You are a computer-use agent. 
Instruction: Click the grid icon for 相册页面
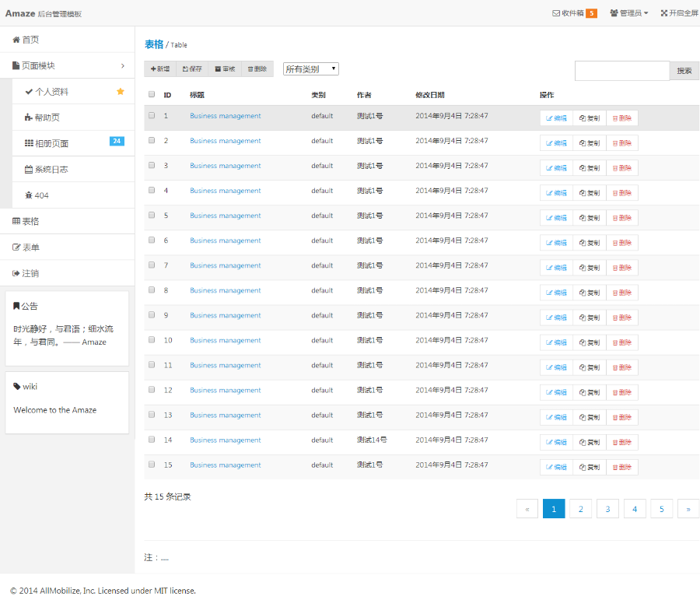29,143
